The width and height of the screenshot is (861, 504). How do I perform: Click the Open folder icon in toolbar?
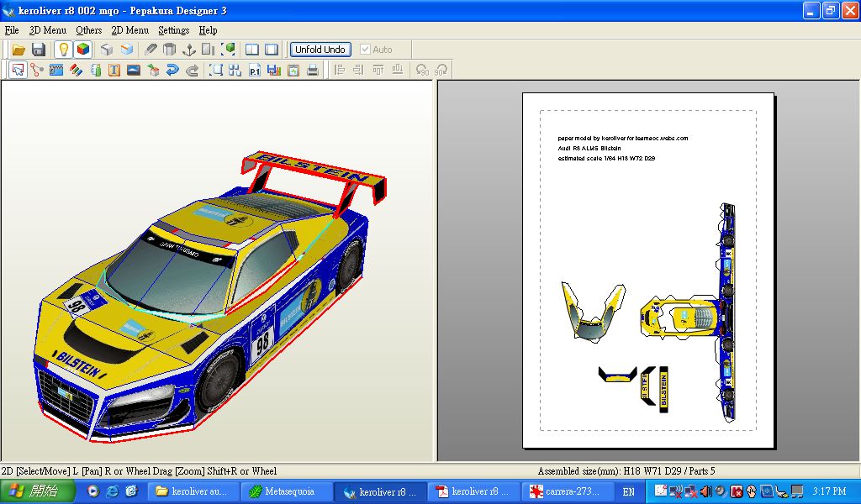pos(18,50)
